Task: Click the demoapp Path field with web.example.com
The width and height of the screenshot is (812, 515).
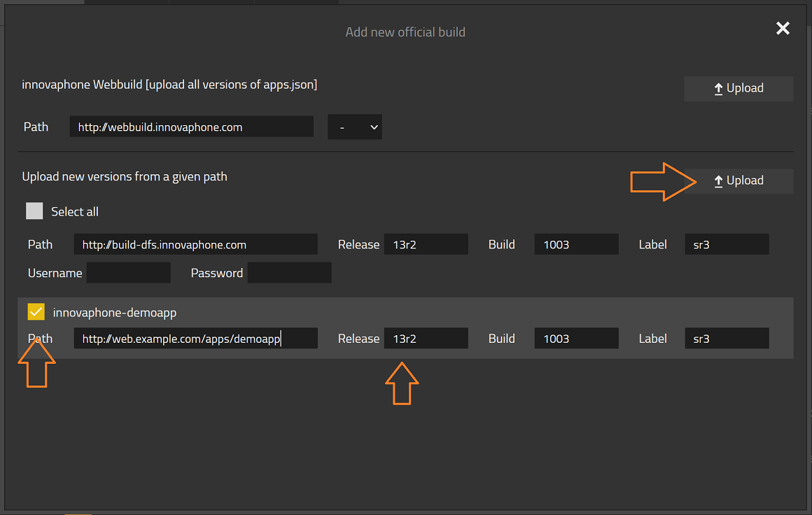Action: [x=195, y=339]
